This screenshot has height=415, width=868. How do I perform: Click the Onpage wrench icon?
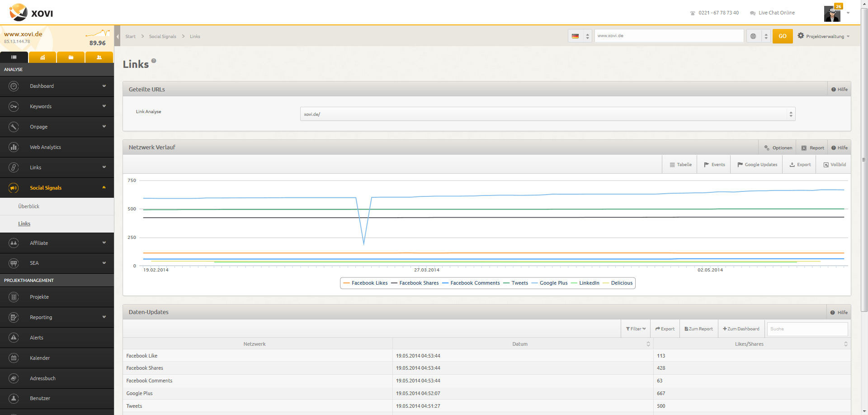click(14, 127)
